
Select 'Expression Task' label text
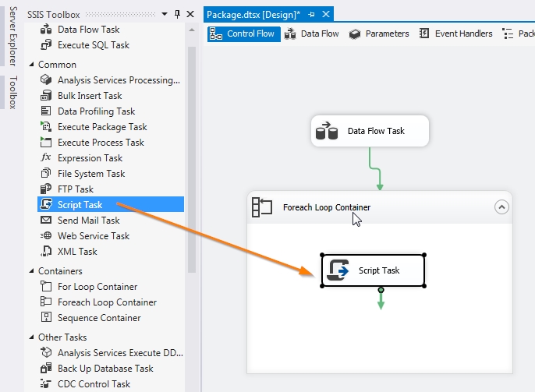pyautogui.click(x=90, y=158)
